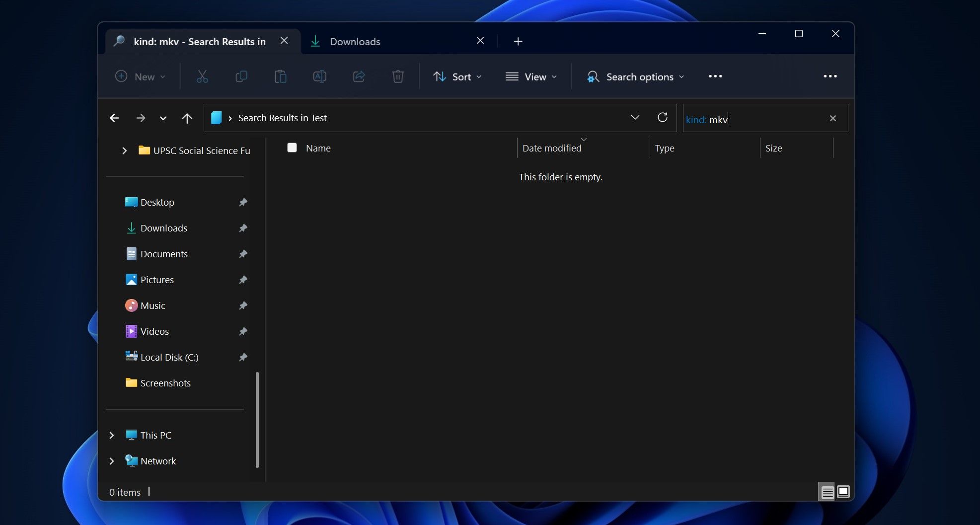Click the Share icon in toolbar
Screen dimensions: 980x525
(359, 76)
